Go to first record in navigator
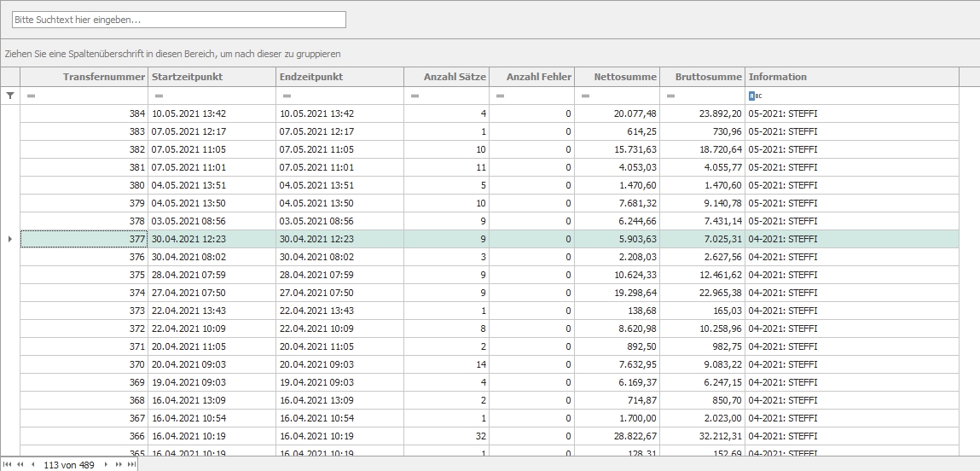The image size is (980, 471). tap(8, 464)
